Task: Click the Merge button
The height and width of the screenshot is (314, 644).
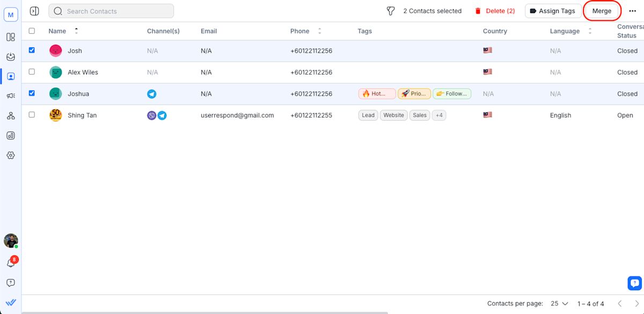Action: 602,11
